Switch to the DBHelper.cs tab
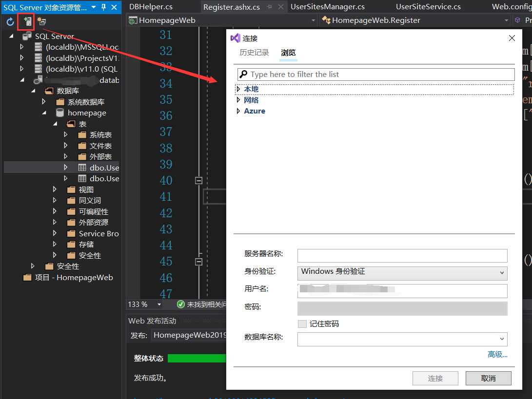This screenshot has height=399, width=532. click(151, 7)
